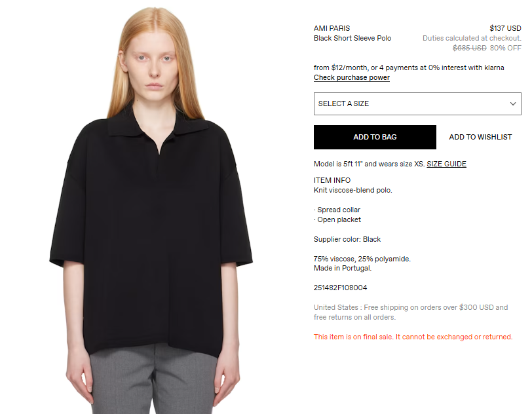Click the ITEM INFO heading
532x414 pixels.
tap(332, 180)
